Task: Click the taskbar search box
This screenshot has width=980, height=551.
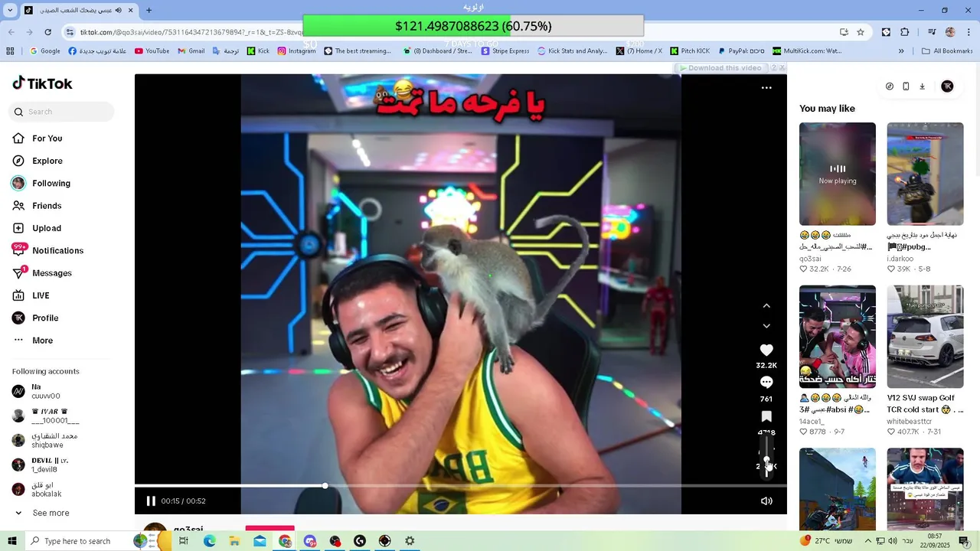Action: coord(80,541)
